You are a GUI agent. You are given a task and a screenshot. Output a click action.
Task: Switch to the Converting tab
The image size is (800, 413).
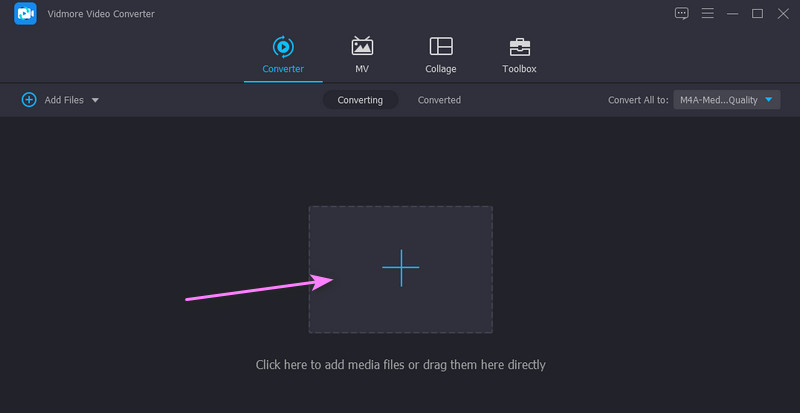coord(360,100)
